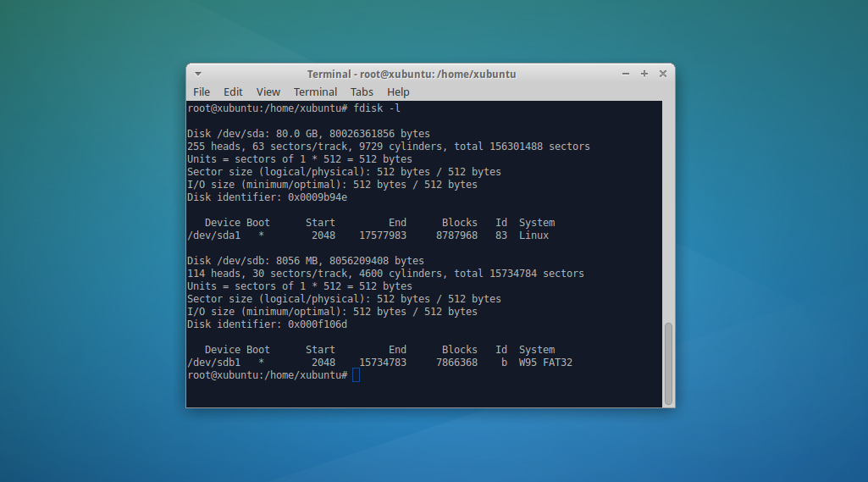This screenshot has height=482, width=868.
Task: Click the '7866368' blocks value
Action: (456, 363)
